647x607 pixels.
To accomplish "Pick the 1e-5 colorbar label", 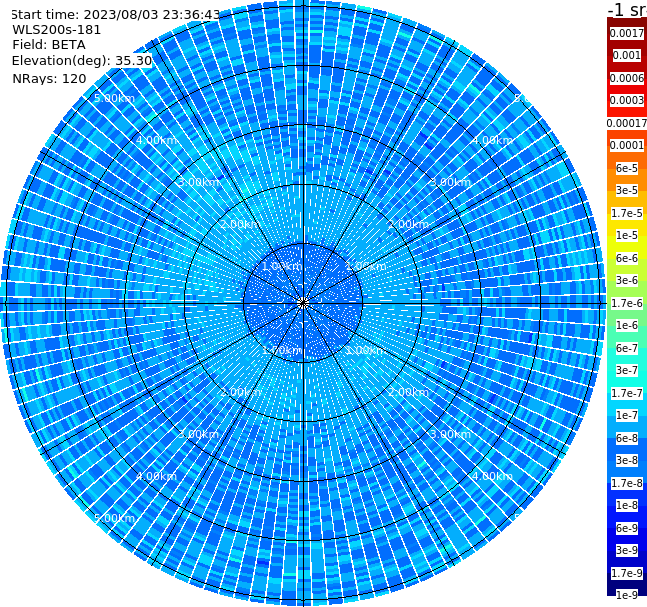I will [x=627, y=235].
